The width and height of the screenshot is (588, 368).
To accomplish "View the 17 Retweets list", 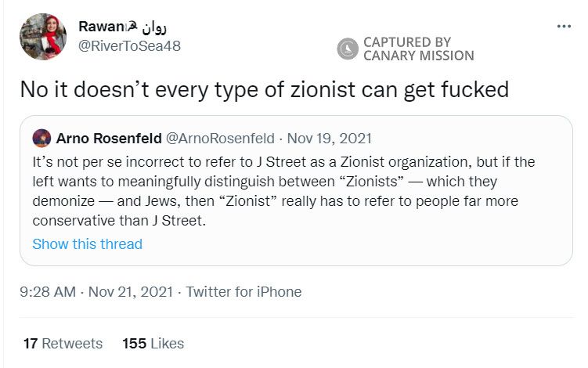I will pos(63,343).
